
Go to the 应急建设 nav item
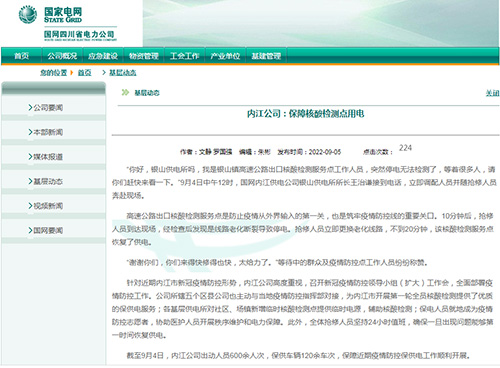pyautogui.click(x=103, y=56)
